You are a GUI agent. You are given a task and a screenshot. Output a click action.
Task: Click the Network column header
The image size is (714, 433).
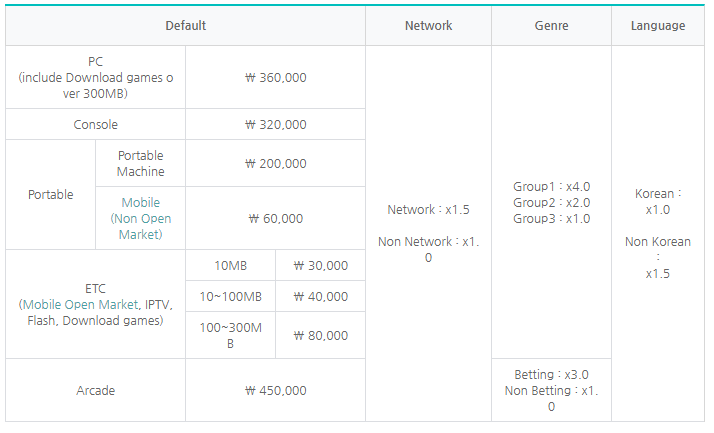point(428,26)
